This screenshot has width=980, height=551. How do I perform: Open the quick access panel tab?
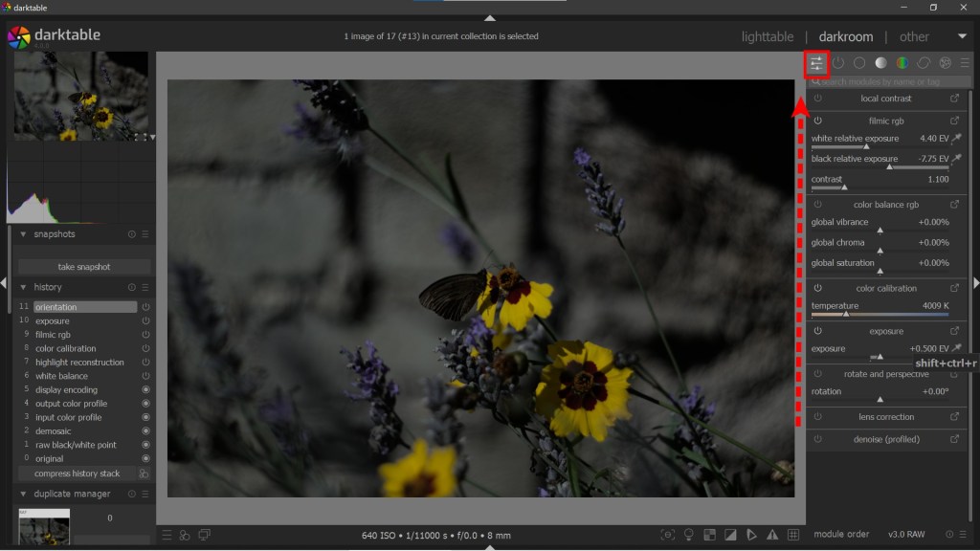(816, 63)
